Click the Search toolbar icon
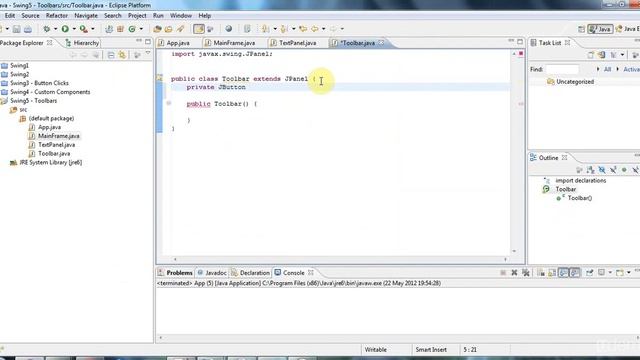The height and width of the screenshot is (360, 640). 180,29
